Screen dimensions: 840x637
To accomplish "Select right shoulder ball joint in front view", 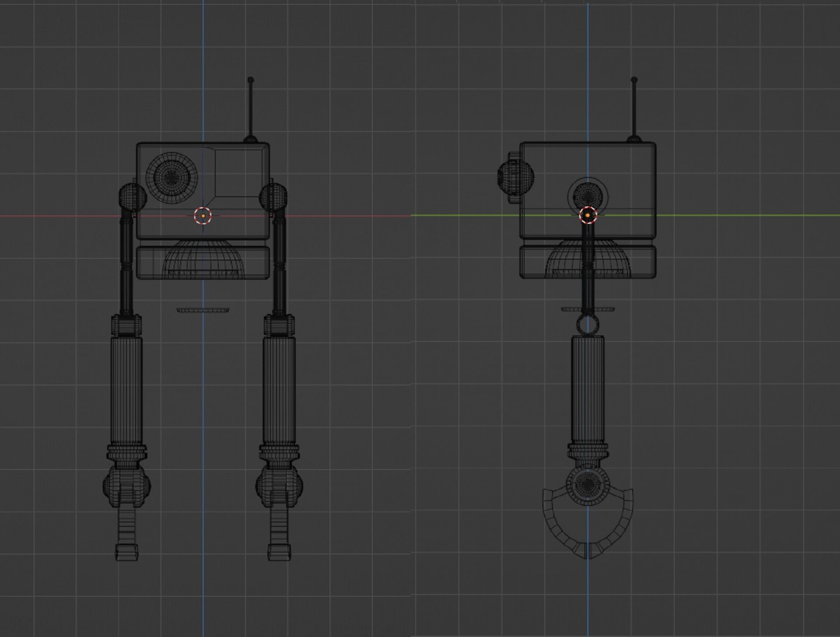I will (273, 197).
